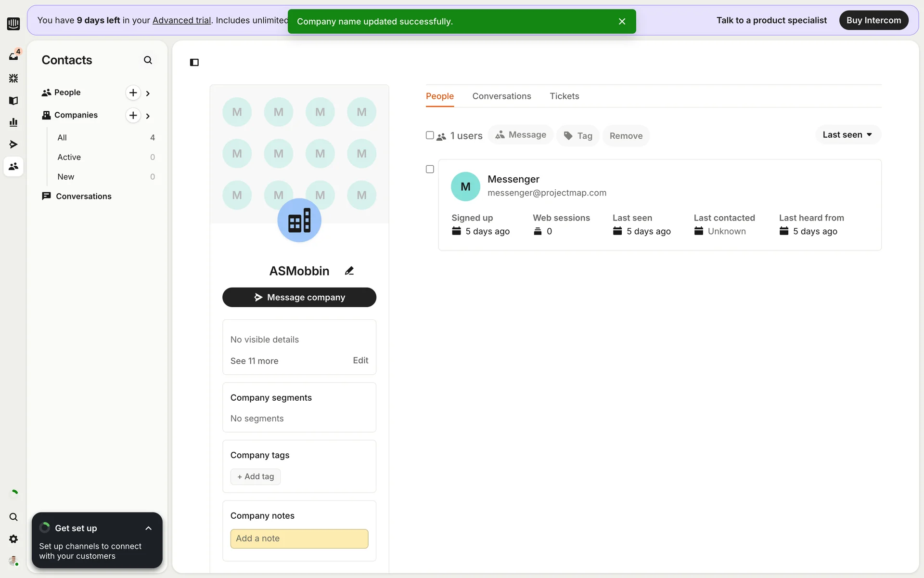Viewport: 924px width, 578px height.
Task: Switch to the Conversations tab
Action: tap(501, 96)
